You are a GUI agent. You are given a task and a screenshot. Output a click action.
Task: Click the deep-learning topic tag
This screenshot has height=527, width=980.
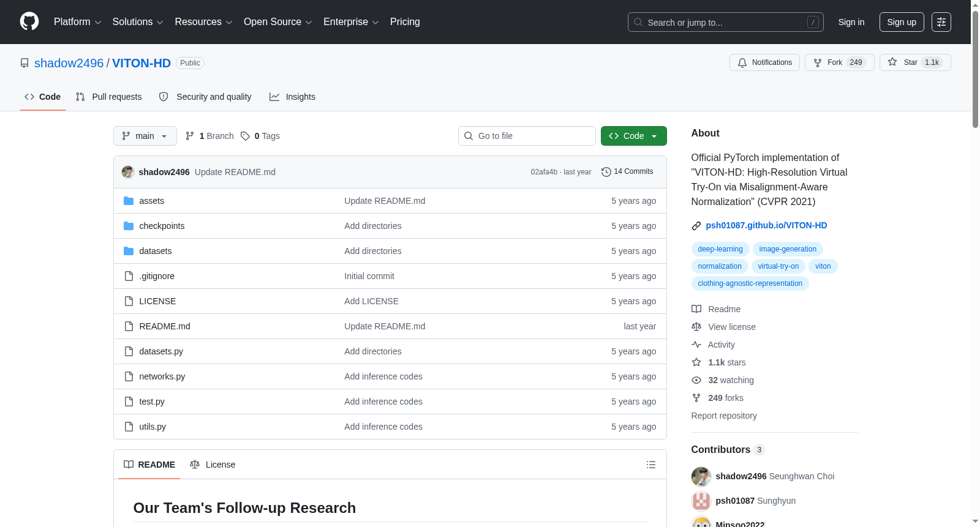[720, 249]
